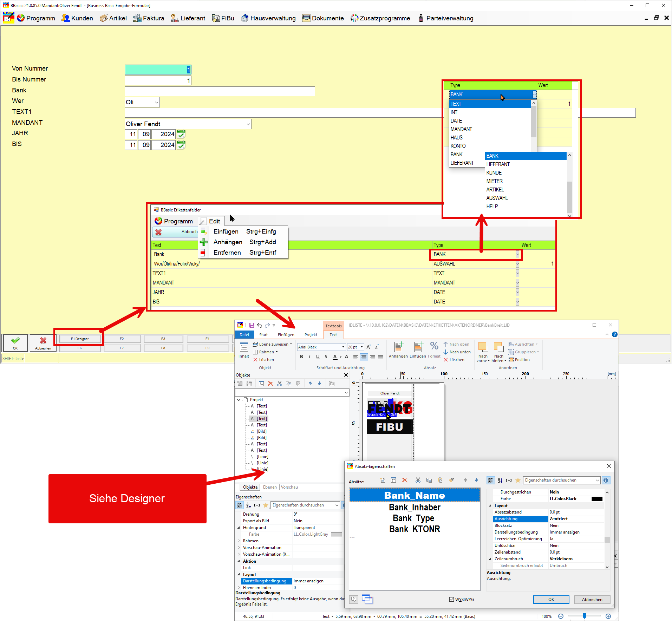Image resolution: width=672 pixels, height=621 pixels.
Task: Click the LightGray Farbe swatch in Eigenschaften
Action: (336, 534)
